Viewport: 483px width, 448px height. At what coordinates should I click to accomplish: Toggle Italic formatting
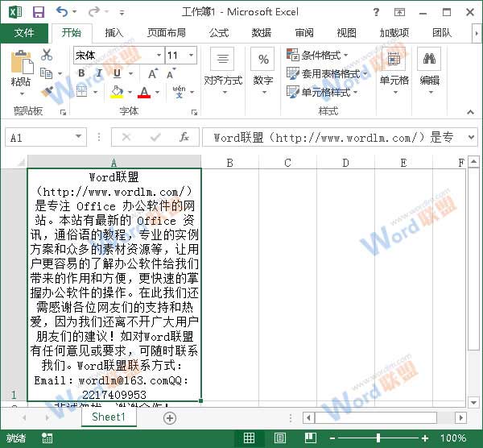[x=99, y=73]
